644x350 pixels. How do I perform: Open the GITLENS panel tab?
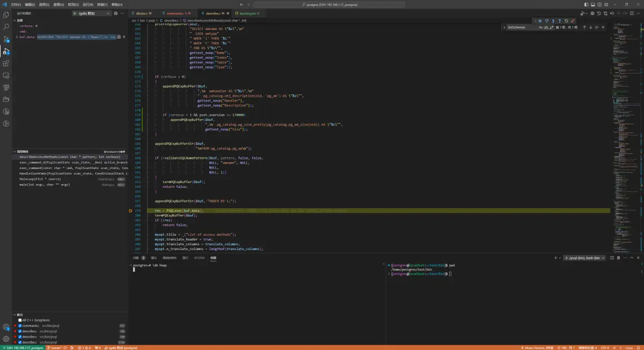click(x=199, y=258)
